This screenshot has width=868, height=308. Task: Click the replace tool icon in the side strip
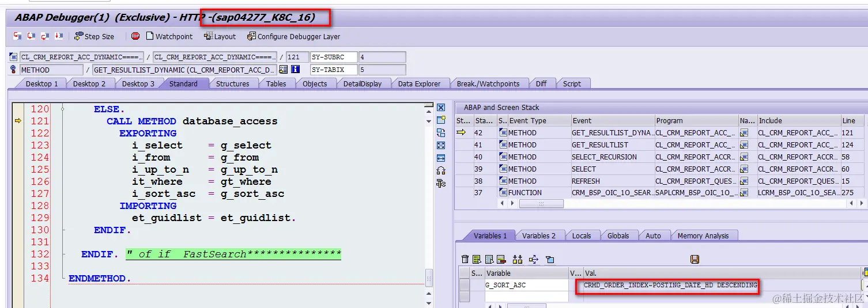[x=441, y=132]
